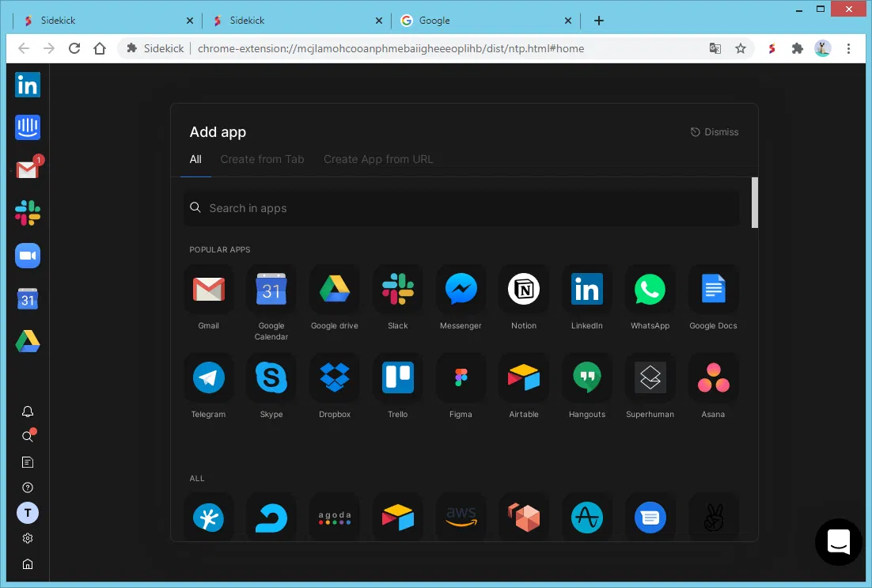Open help question mark icon
The image size is (872, 588).
pyautogui.click(x=27, y=487)
